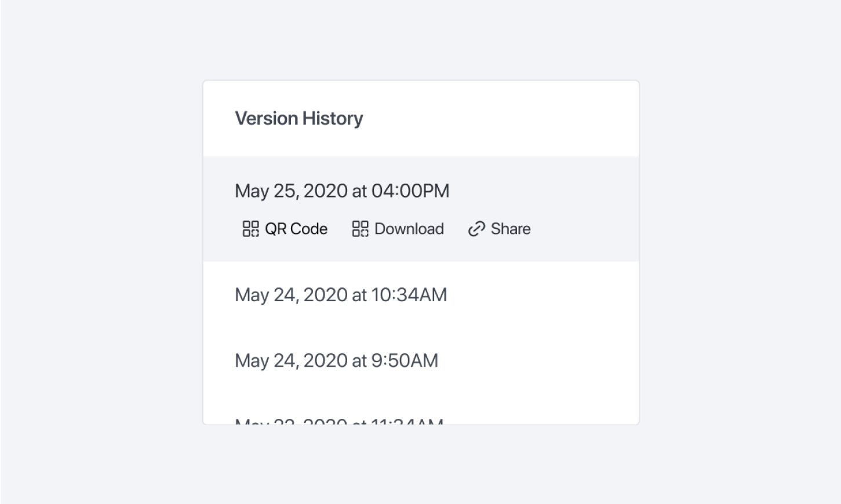Click the Download grid icon
Image resolution: width=841 pixels, height=504 pixels.
(360, 229)
